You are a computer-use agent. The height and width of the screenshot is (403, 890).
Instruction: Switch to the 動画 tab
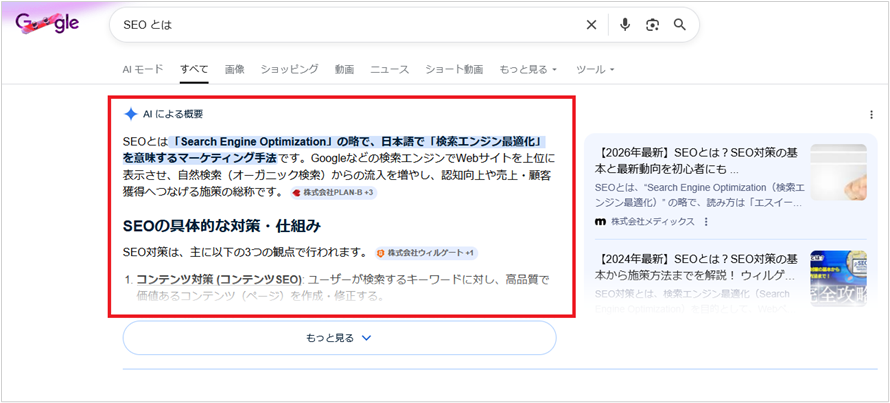point(345,69)
